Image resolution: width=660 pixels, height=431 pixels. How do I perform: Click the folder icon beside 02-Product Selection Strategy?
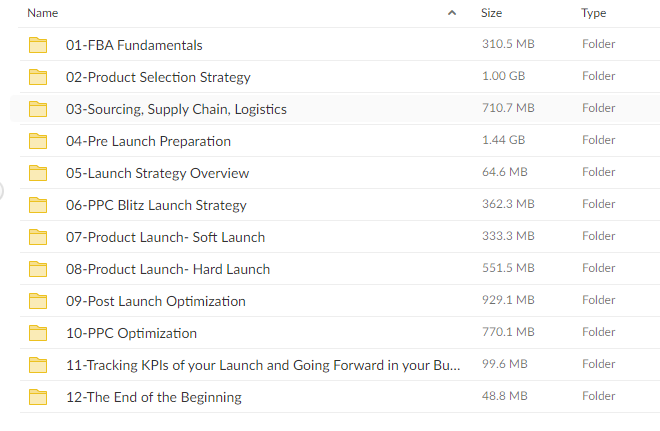[38, 77]
